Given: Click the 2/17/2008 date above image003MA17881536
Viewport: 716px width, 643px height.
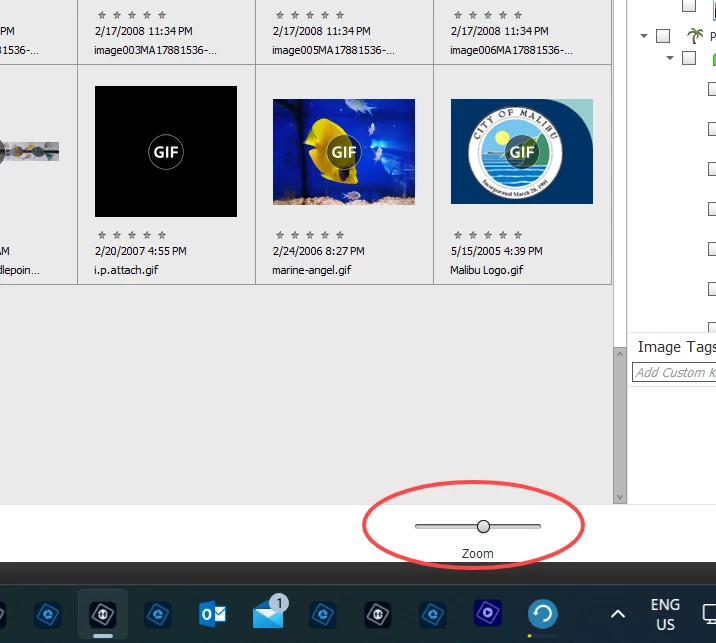Looking at the screenshot, I should click(143, 31).
